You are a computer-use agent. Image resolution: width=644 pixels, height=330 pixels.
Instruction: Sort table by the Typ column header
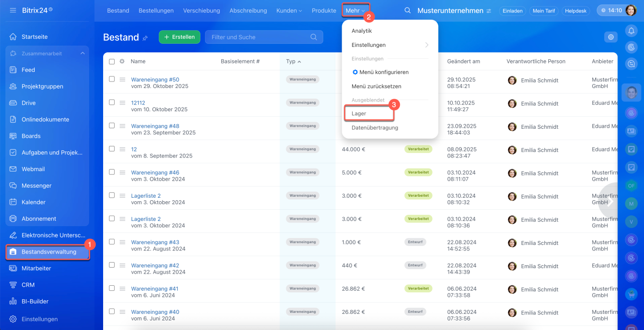point(291,61)
